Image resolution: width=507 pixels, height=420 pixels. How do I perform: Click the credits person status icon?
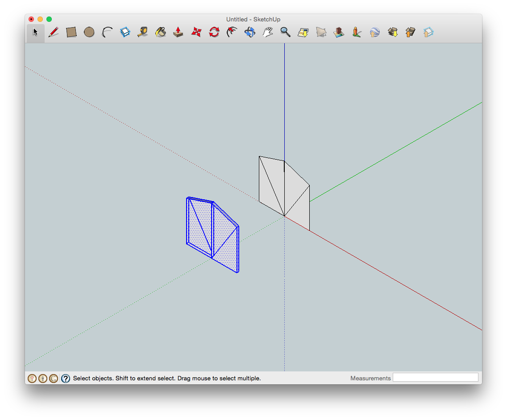tap(43, 379)
